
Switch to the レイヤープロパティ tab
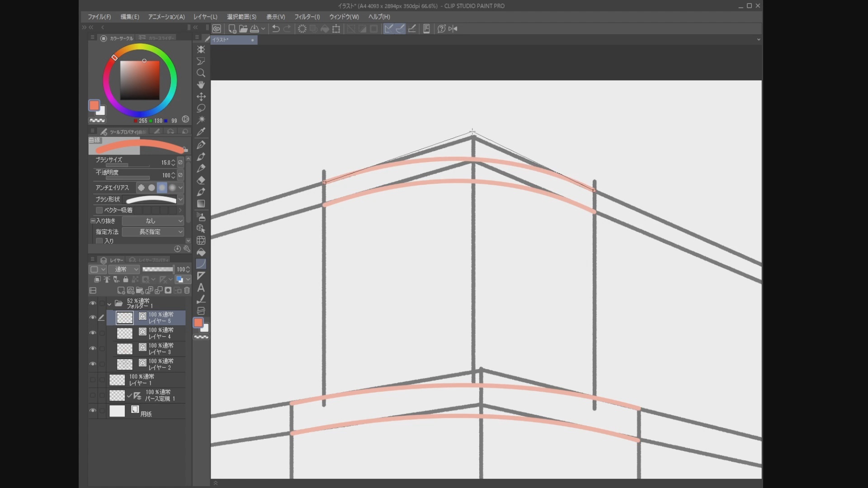point(148,260)
